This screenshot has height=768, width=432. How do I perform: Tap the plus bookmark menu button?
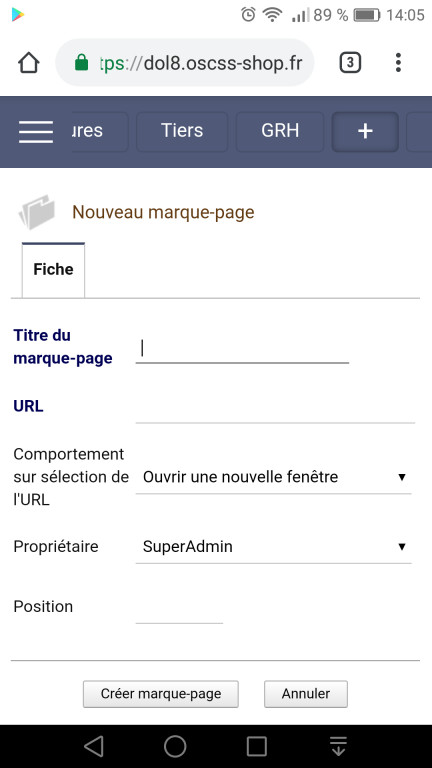(x=365, y=131)
